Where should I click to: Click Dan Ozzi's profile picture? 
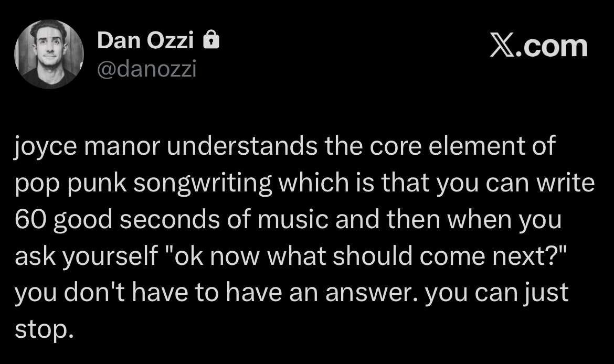coord(49,53)
